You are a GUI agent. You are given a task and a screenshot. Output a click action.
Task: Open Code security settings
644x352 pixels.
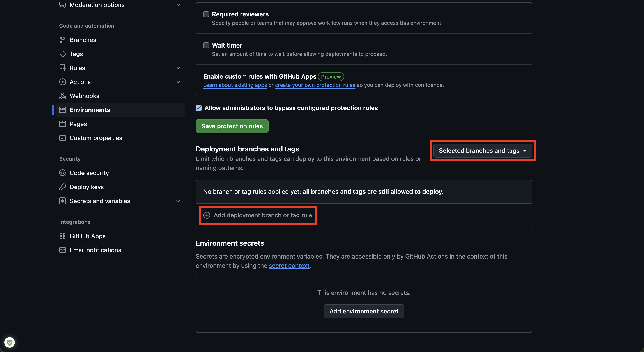tap(120, 173)
